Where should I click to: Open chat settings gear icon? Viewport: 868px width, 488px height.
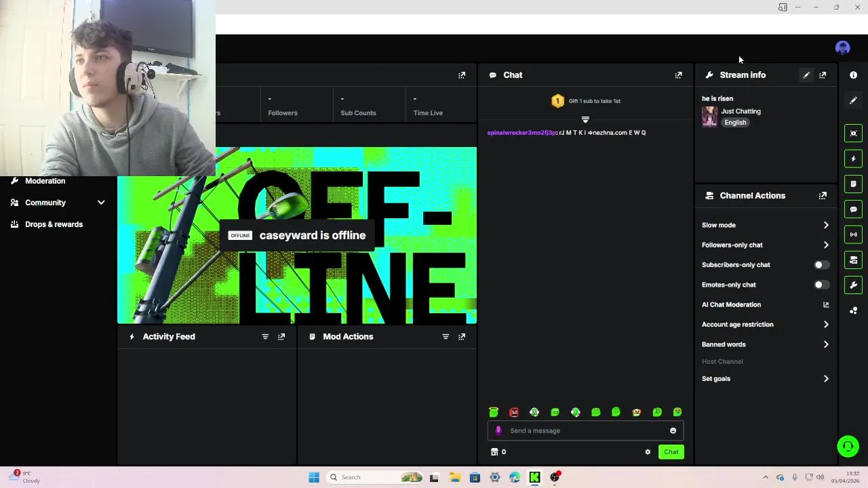[x=648, y=452]
